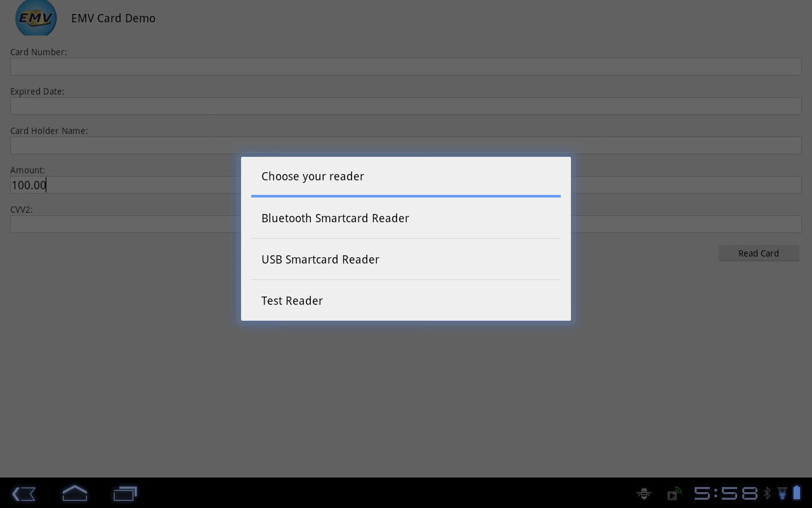Click the Android debug bug status icon

coord(644,493)
